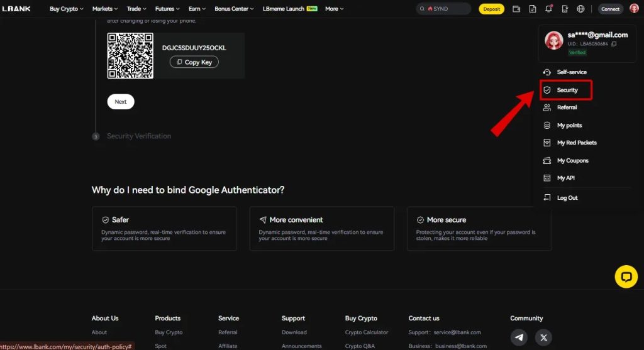This screenshot has width=644, height=350.
Task: Click the key text DGJC5SDUUY25OCKL
Action: point(194,48)
